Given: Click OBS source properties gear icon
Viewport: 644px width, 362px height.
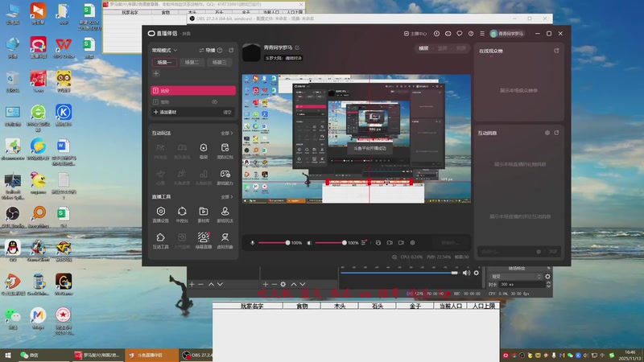Looking at the screenshot, I should pyautogui.click(x=283, y=284).
